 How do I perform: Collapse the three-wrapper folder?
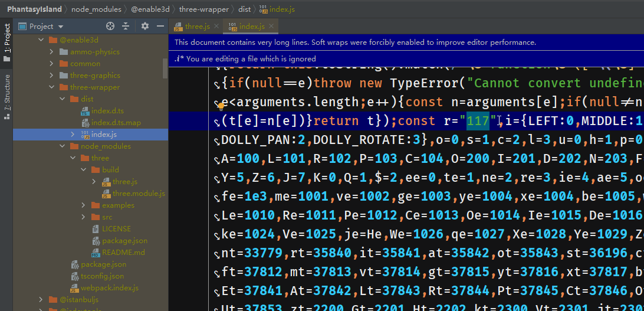coord(51,87)
